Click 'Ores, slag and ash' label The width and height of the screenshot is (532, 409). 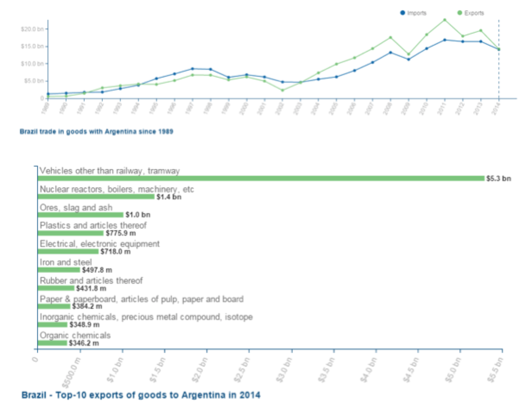(x=76, y=208)
